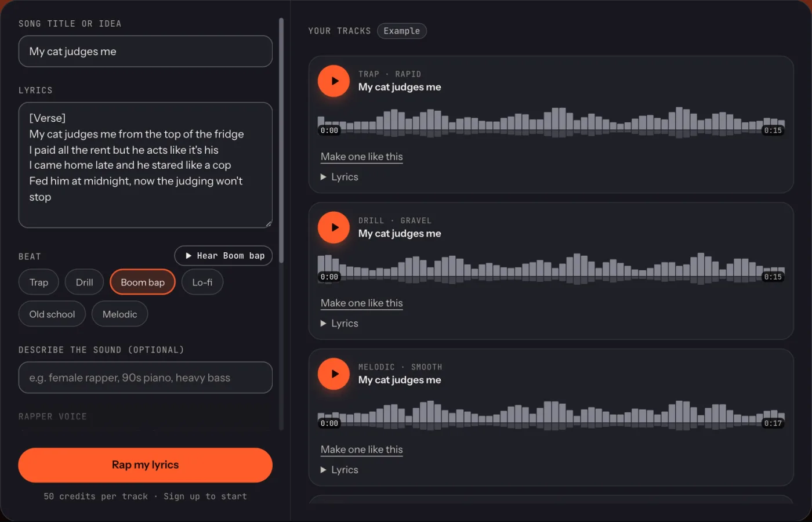Play the Melodic Smooth track
The image size is (812, 522).
333,374
